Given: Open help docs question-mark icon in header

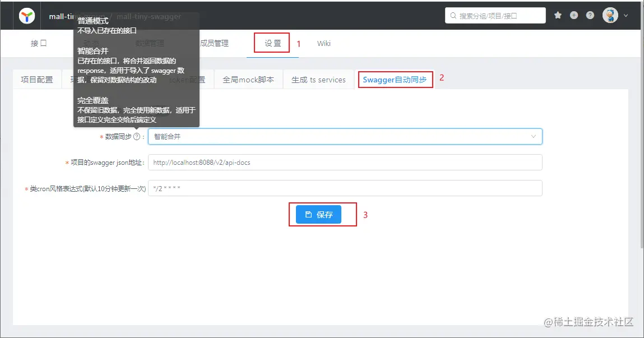Looking at the screenshot, I should [x=590, y=16].
